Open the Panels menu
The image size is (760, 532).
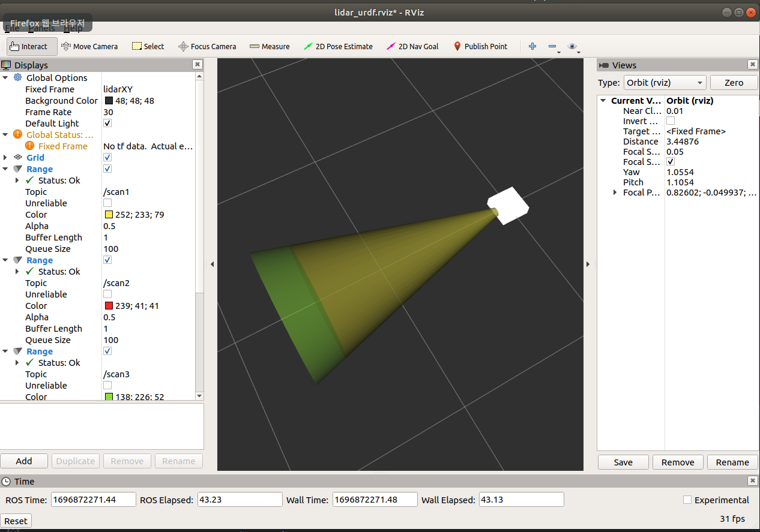[x=41, y=28]
